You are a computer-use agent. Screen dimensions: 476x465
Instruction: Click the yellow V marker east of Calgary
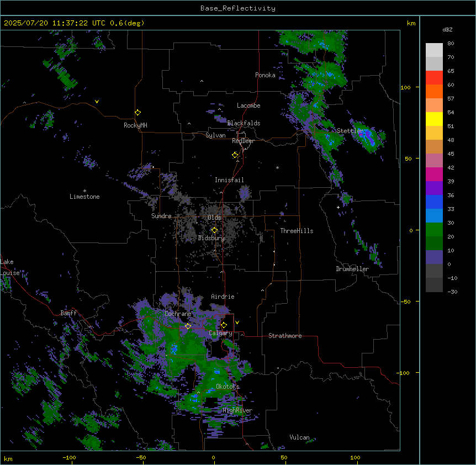237,323
